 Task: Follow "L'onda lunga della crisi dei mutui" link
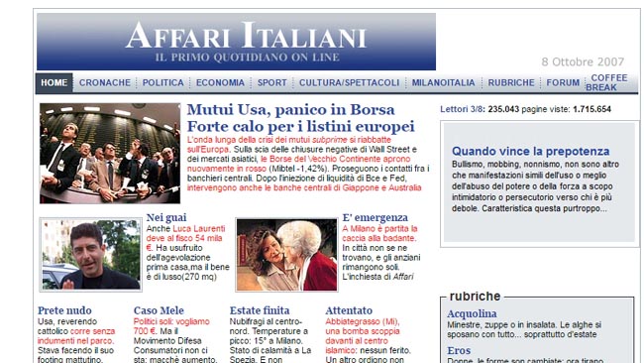tap(289, 144)
